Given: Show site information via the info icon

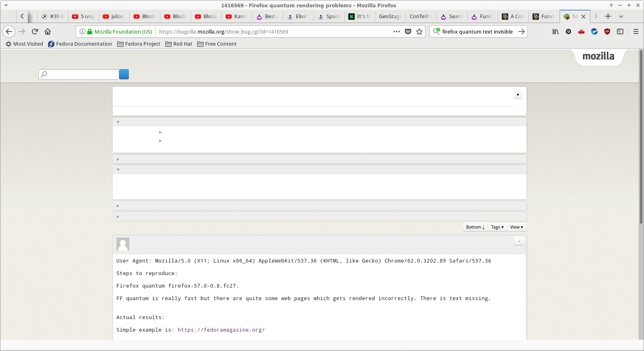Looking at the screenshot, I should point(82,32).
